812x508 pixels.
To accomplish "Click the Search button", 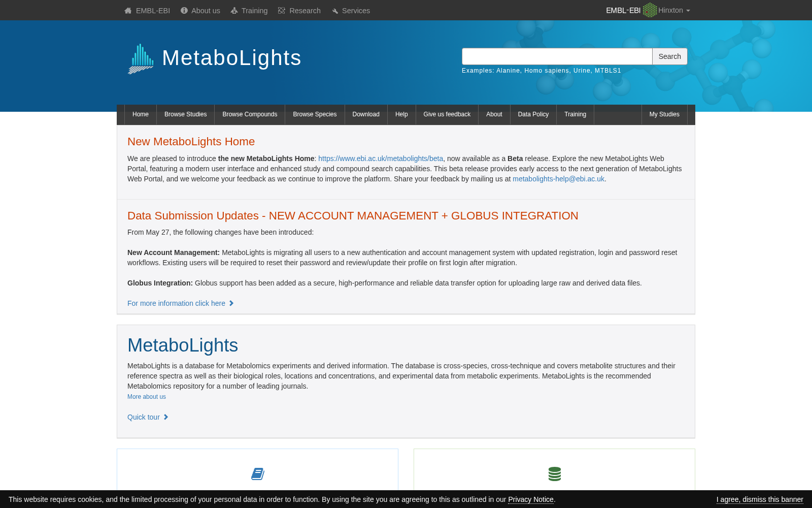I will (x=670, y=56).
